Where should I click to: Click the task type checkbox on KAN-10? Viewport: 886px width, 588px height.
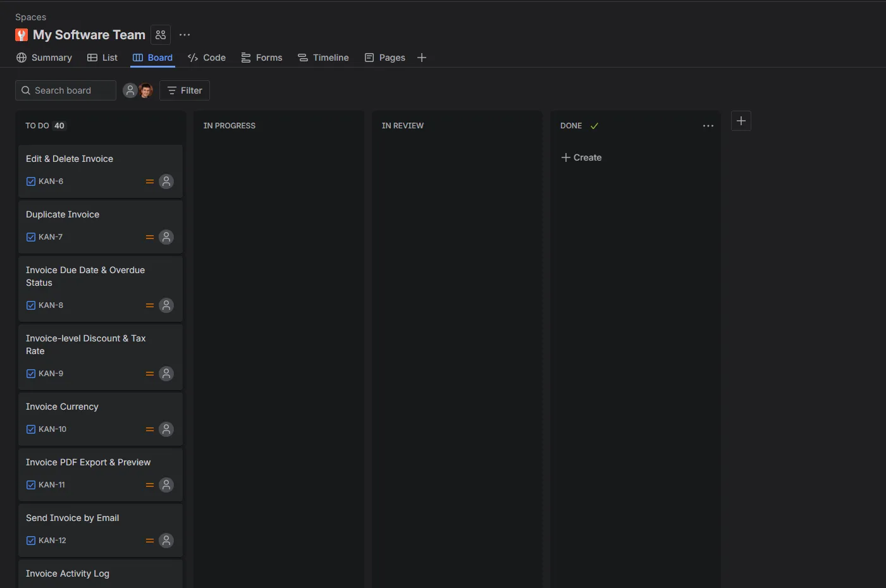click(31, 429)
